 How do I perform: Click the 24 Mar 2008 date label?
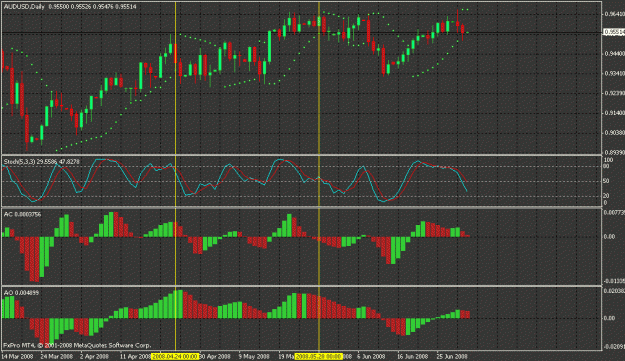[x=57, y=356]
